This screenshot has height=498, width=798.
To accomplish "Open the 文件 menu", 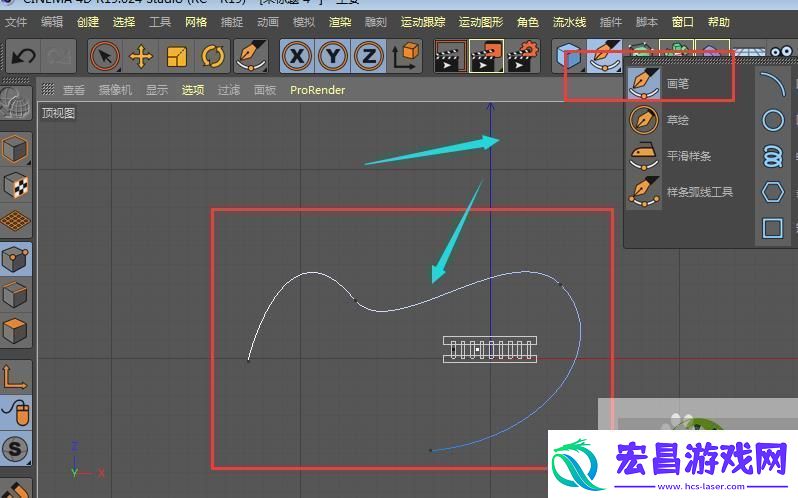I will pyautogui.click(x=15, y=22).
